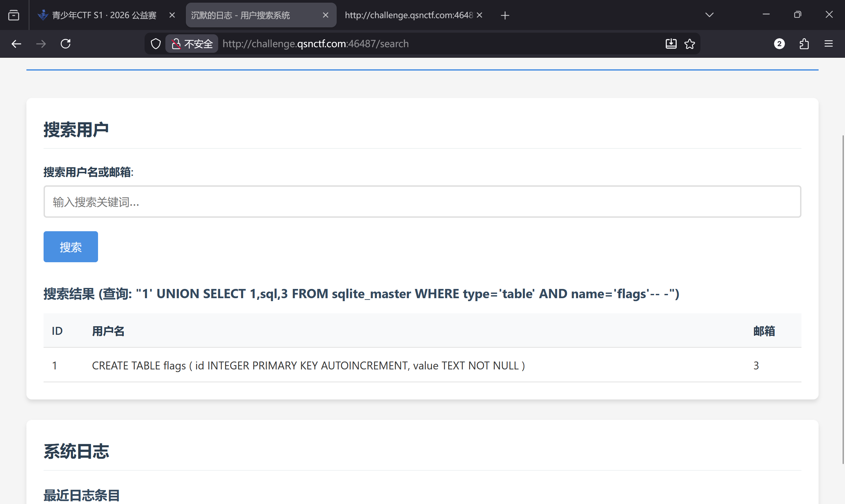Close the 青少年CTF S1 tab
The height and width of the screenshot is (504, 845).
172,15
